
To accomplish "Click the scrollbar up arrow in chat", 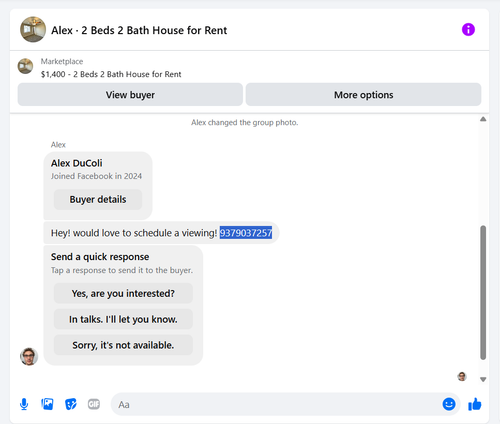I will (483, 119).
